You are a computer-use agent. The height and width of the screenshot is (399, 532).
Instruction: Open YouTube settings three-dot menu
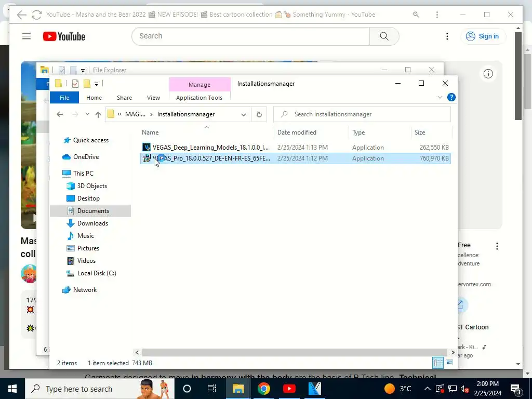[447, 36]
